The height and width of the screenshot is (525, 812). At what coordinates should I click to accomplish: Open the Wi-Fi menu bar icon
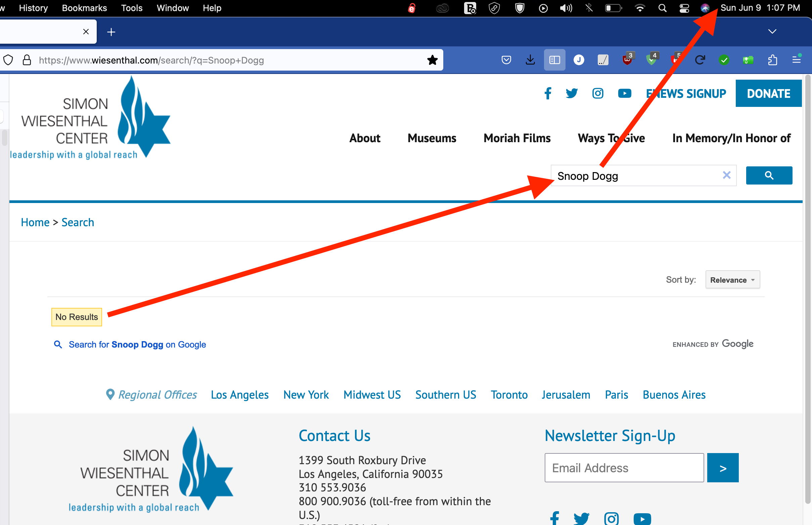640,8
